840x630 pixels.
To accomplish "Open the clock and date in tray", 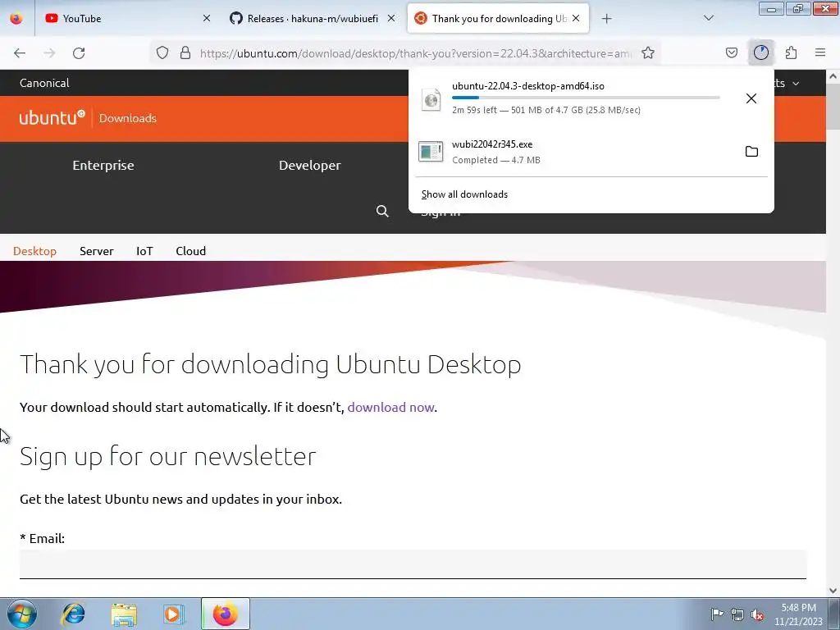I will [798, 614].
